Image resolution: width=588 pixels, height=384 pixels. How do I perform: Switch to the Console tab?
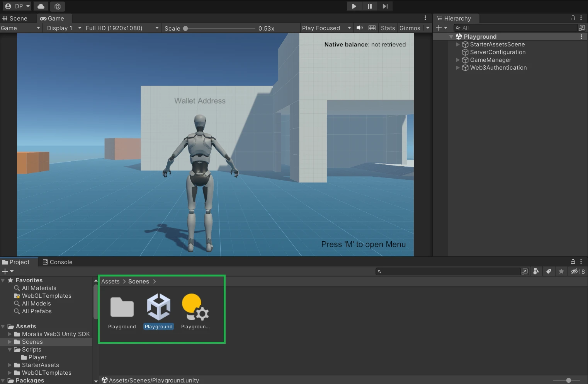(57, 262)
